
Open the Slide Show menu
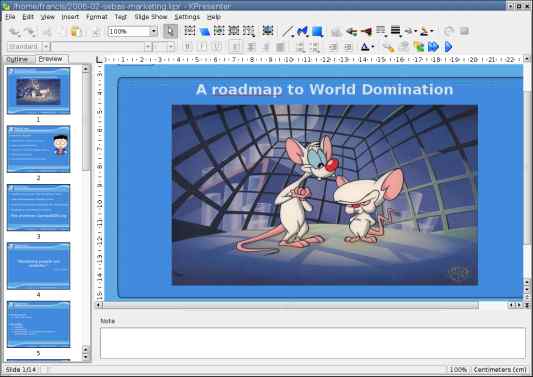click(x=151, y=17)
